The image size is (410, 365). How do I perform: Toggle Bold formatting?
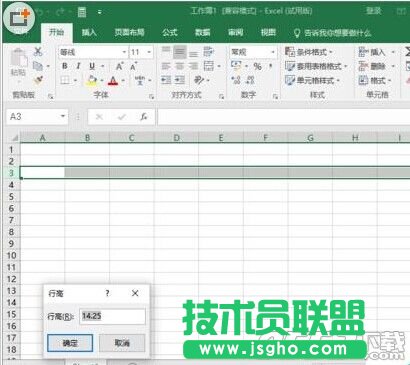tap(65, 66)
